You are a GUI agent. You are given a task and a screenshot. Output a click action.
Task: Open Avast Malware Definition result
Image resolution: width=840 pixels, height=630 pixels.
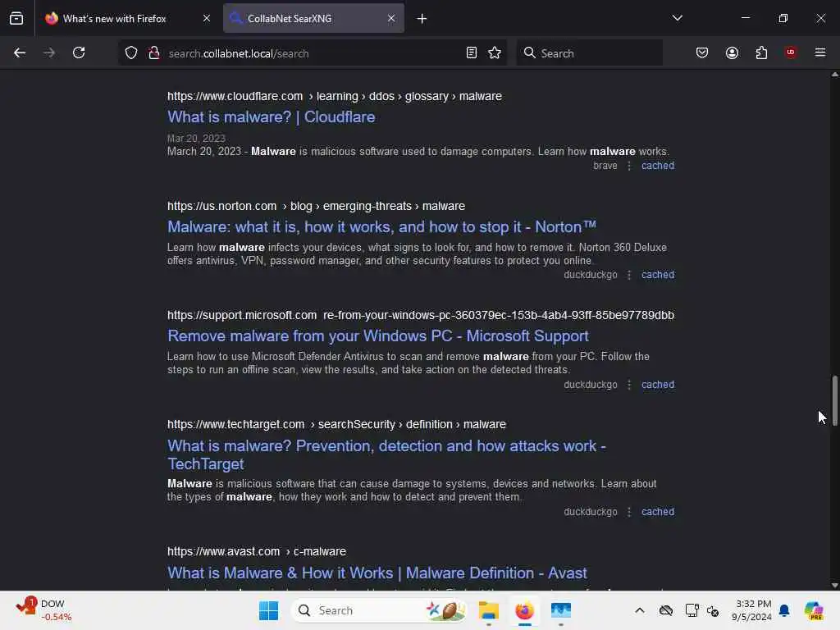[377, 573]
